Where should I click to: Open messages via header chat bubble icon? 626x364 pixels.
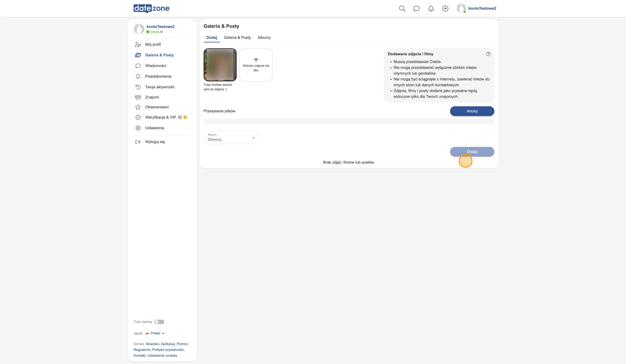point(416,9)
